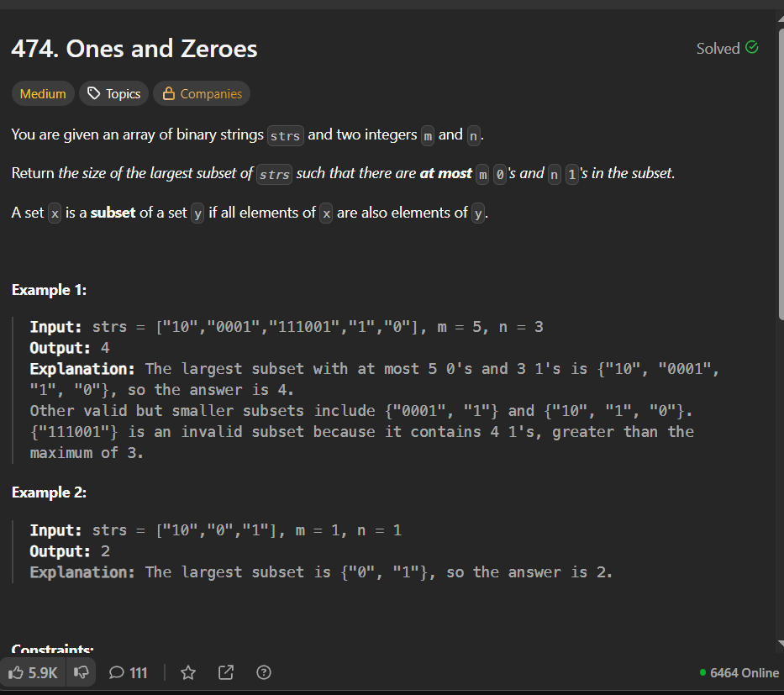Expand the Topics tag list
Screen dimensions: 784x695
coord(114,93)
